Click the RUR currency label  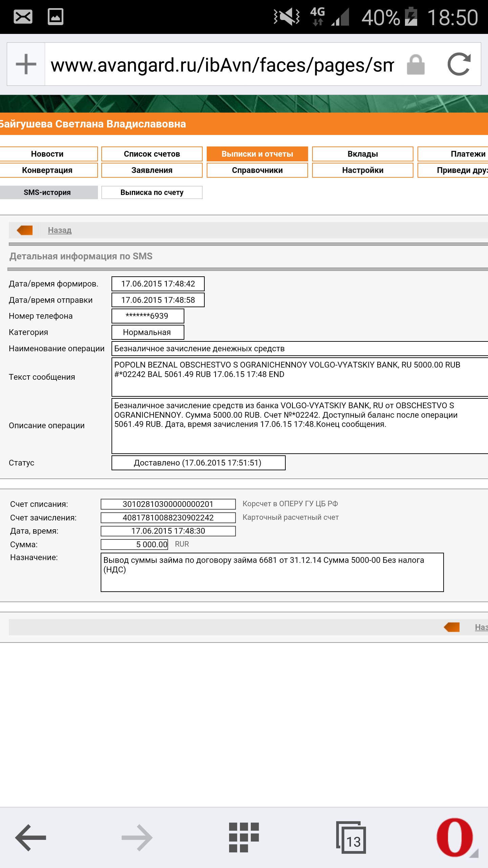[182, 544]
